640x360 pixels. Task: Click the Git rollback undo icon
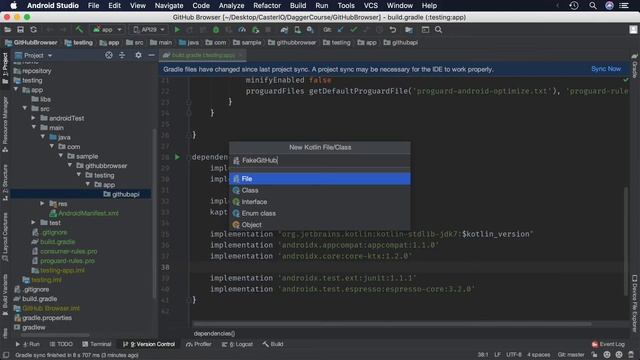point(393,30)
